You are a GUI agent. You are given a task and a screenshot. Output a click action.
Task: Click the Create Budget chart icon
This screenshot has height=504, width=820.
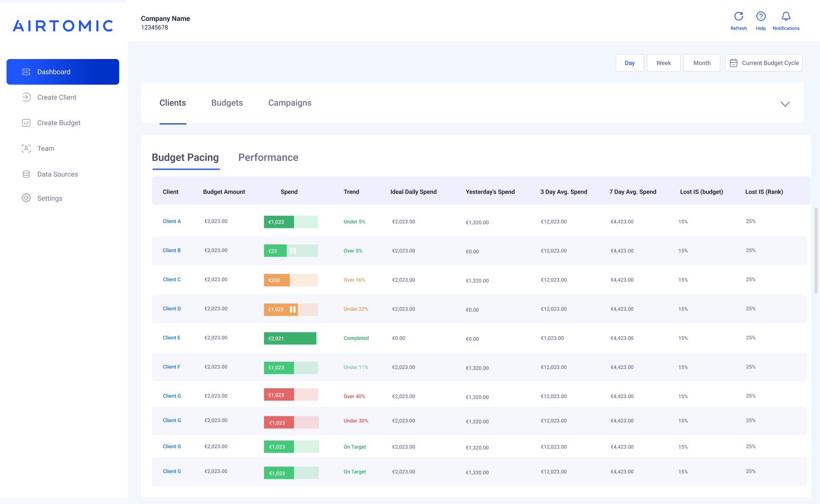[x=26, y=123]
